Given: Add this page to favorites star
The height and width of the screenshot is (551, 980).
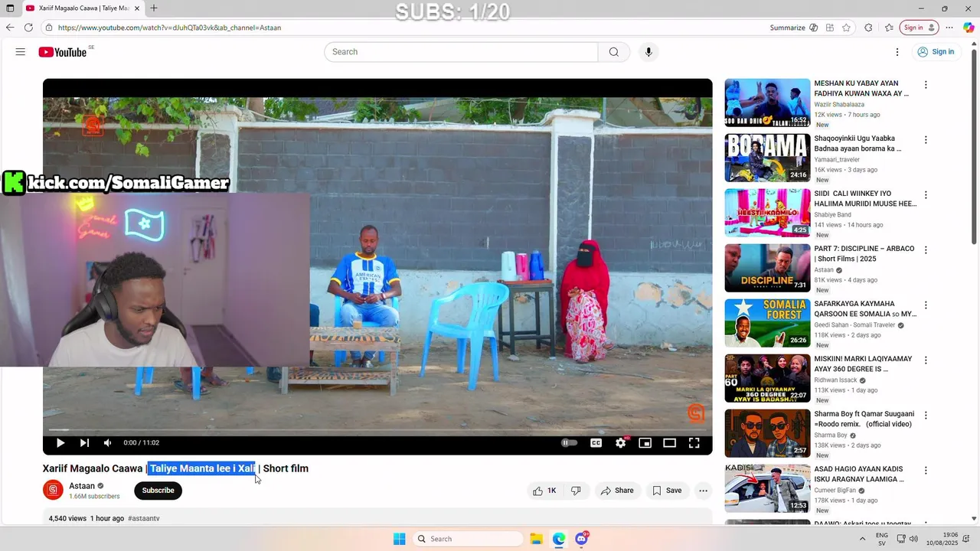Looking at the screenshot, I should 846,28.
